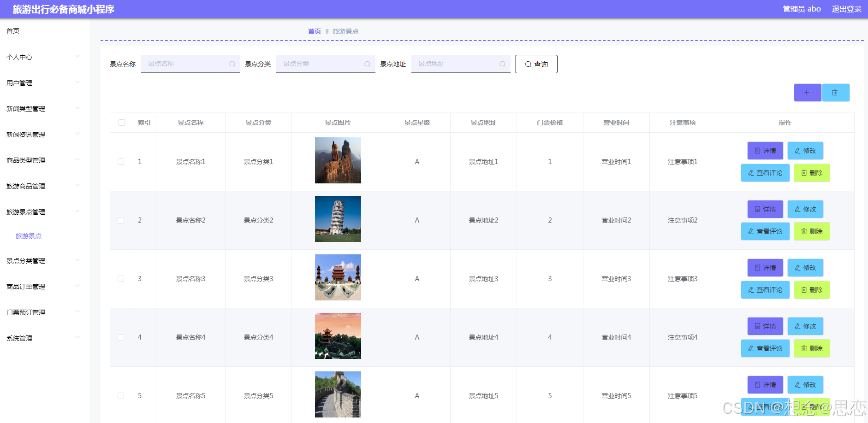Expand 商品类型管理 sidebar menu
The height and width of the screenshot is (423, 868).
(45, 160)
